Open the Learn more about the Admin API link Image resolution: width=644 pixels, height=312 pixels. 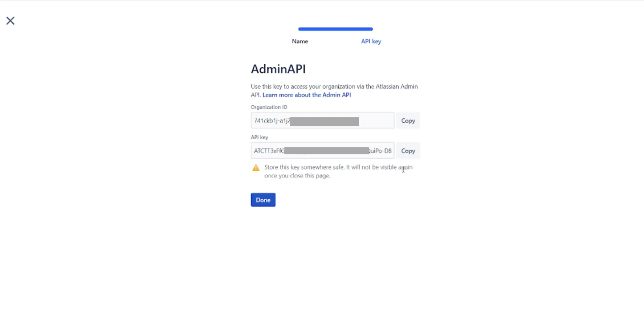pyautogui.click(x=306, y=95)
